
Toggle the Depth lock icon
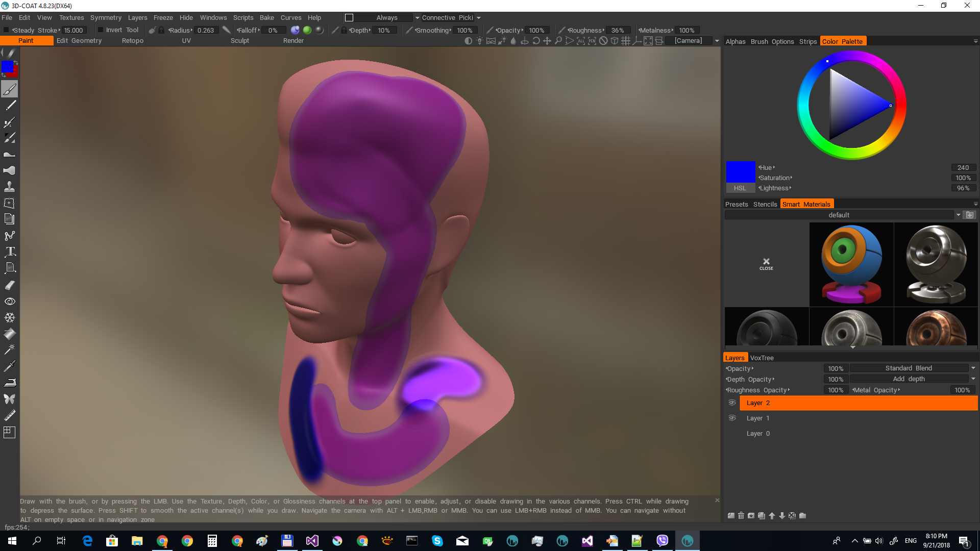pyautogui.click(x=344, y=31)
